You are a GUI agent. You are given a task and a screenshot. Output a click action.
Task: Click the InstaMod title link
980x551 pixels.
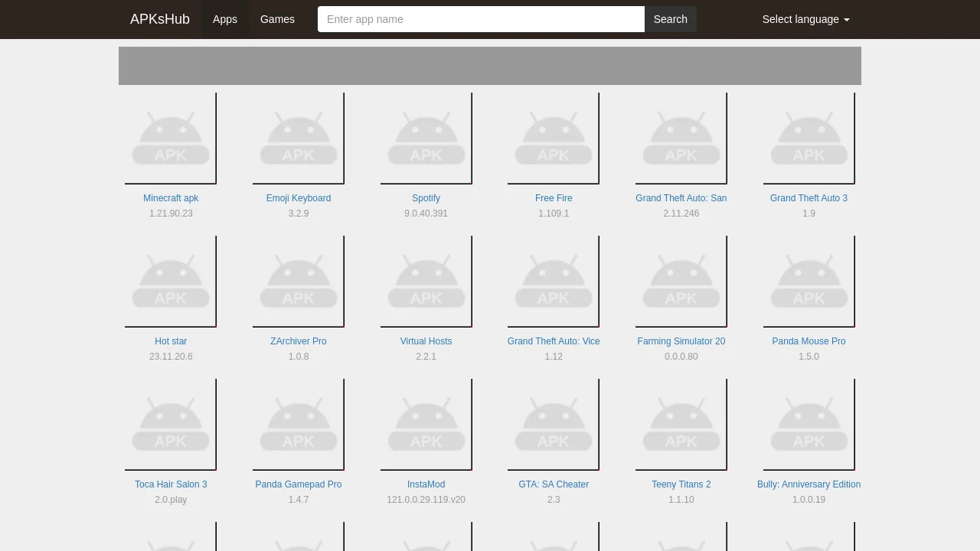(x=426, y=484)
